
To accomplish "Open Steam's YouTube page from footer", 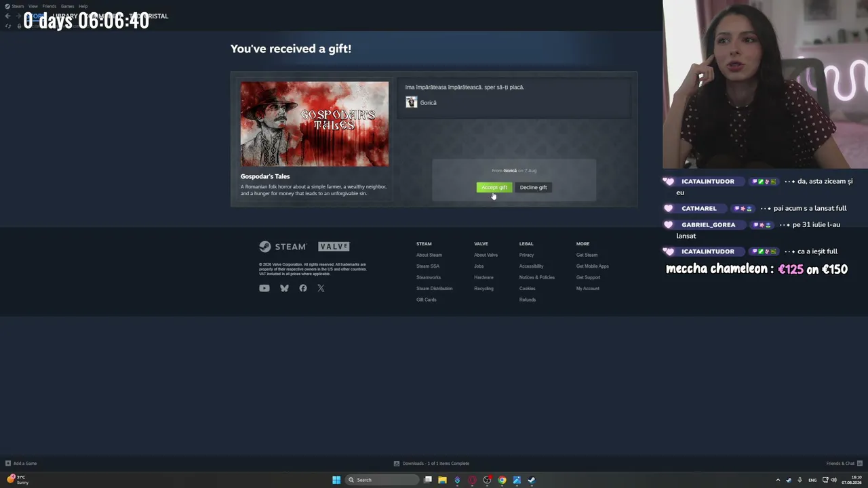I will 264,288.
